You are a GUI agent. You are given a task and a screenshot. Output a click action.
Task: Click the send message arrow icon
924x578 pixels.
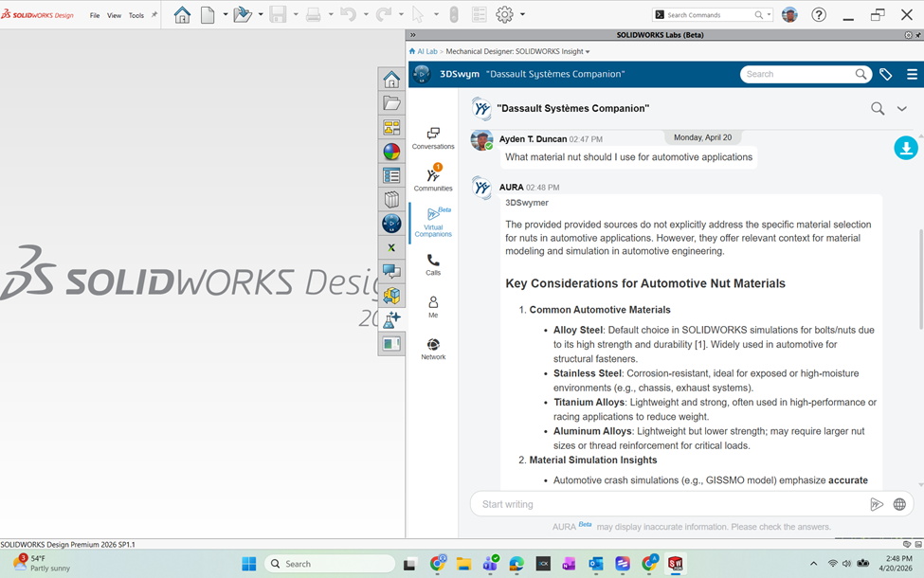[877, 504]
